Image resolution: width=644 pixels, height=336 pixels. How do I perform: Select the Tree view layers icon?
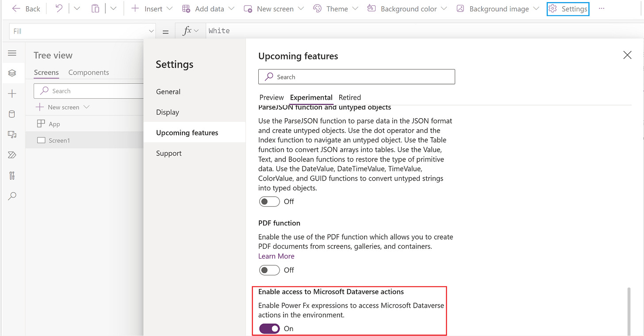point(12,73)
